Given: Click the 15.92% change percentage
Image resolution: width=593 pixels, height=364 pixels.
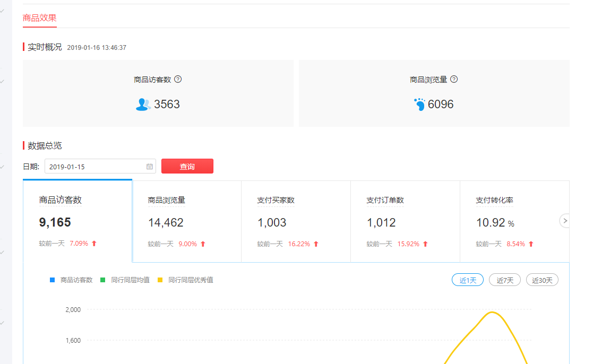Looking at the screenshot, I should (408, 244).
